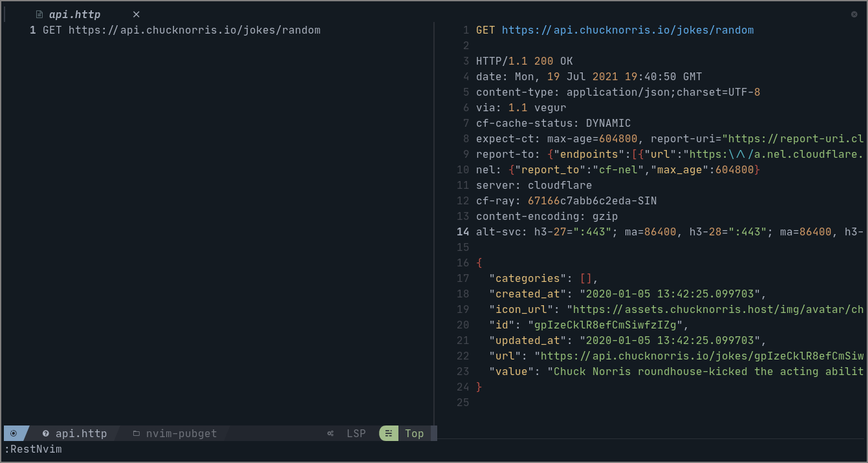868x463 pixels.
Task: Click the cf-ray header line
Action: point(567,200)
